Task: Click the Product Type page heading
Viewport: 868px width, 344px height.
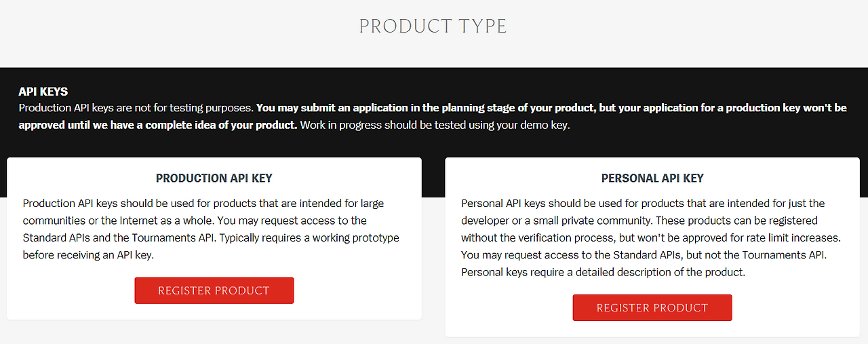Action: point(433,26)
